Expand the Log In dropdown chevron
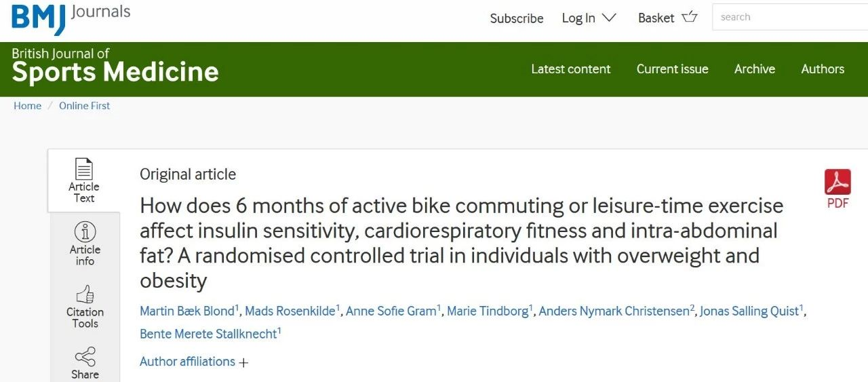 pyautogui.click(x=609, y=18)
